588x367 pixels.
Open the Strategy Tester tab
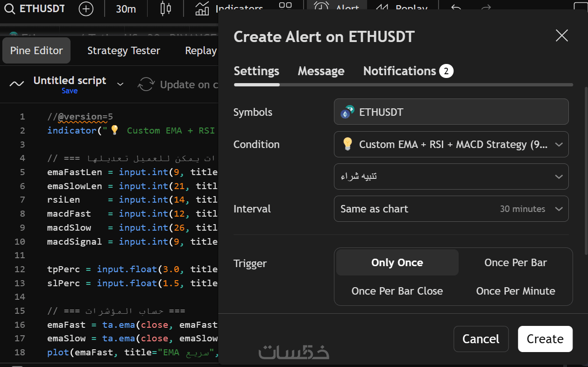(124, 50)
